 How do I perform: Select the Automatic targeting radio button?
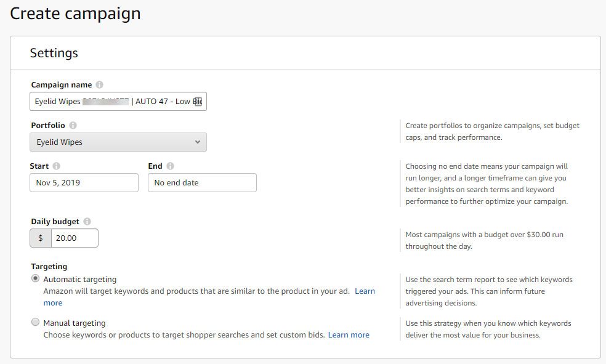click(x=35, y=279)
